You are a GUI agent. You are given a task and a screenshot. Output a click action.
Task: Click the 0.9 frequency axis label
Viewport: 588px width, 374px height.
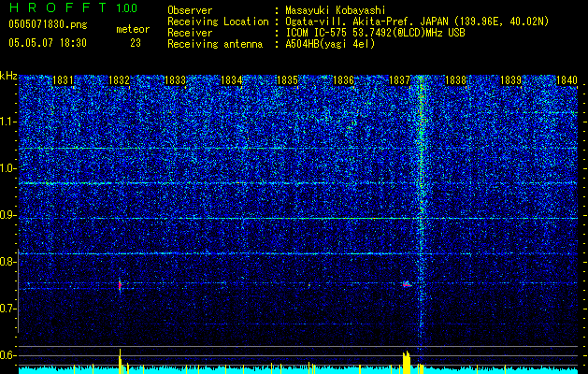click(x=8, y=215)
